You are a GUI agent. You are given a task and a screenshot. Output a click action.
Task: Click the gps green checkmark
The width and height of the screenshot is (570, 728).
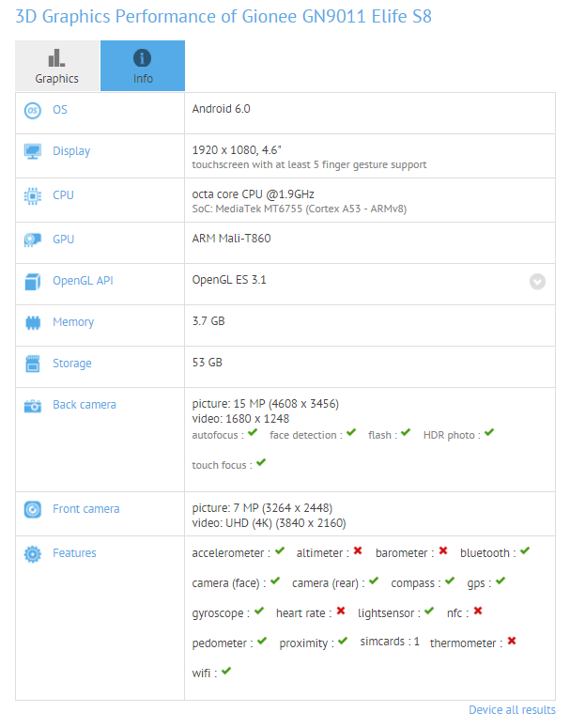500,581
